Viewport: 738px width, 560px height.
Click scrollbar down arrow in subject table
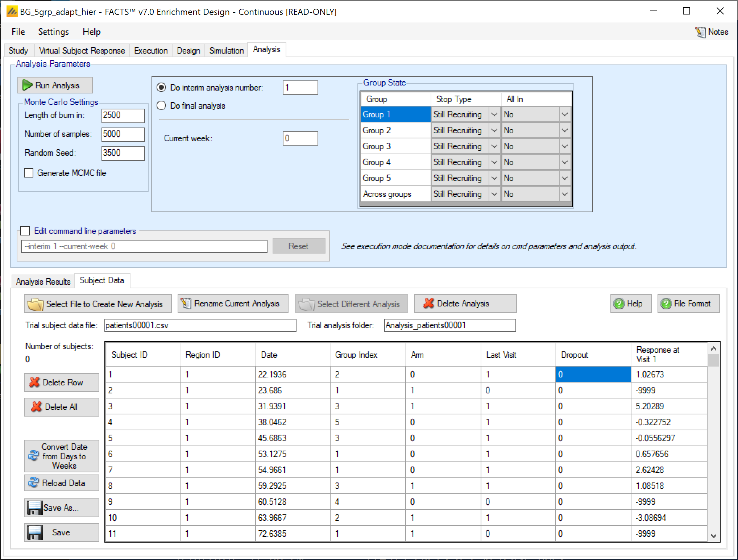[713, 536]
